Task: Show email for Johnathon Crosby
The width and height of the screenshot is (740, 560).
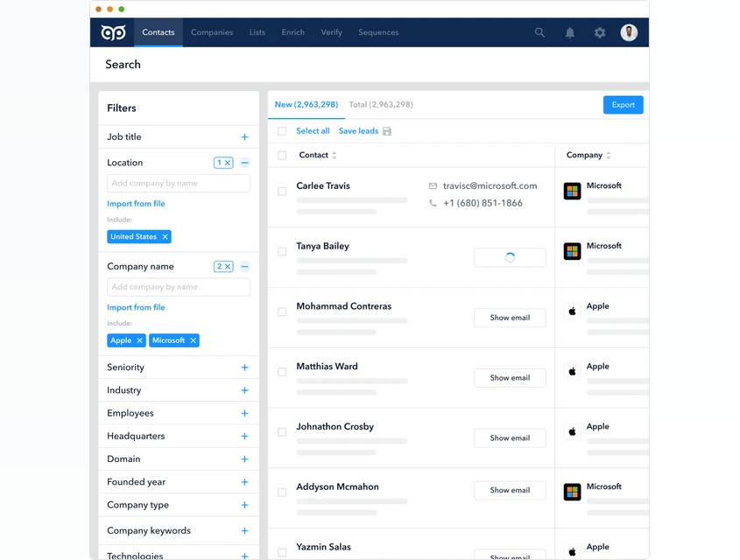Action: click(x=510, y=437)
